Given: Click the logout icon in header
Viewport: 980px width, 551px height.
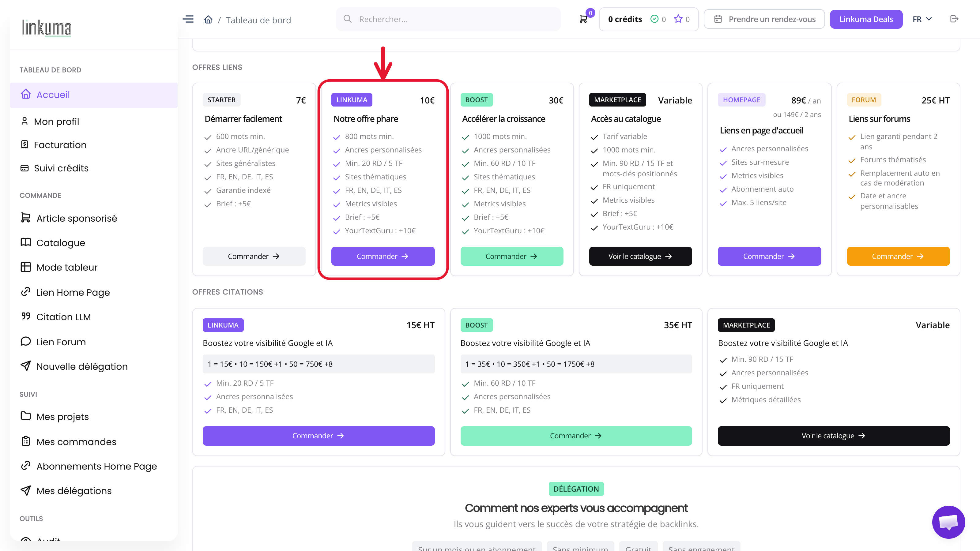Looking at the screenshot, I should pos(954,19).
